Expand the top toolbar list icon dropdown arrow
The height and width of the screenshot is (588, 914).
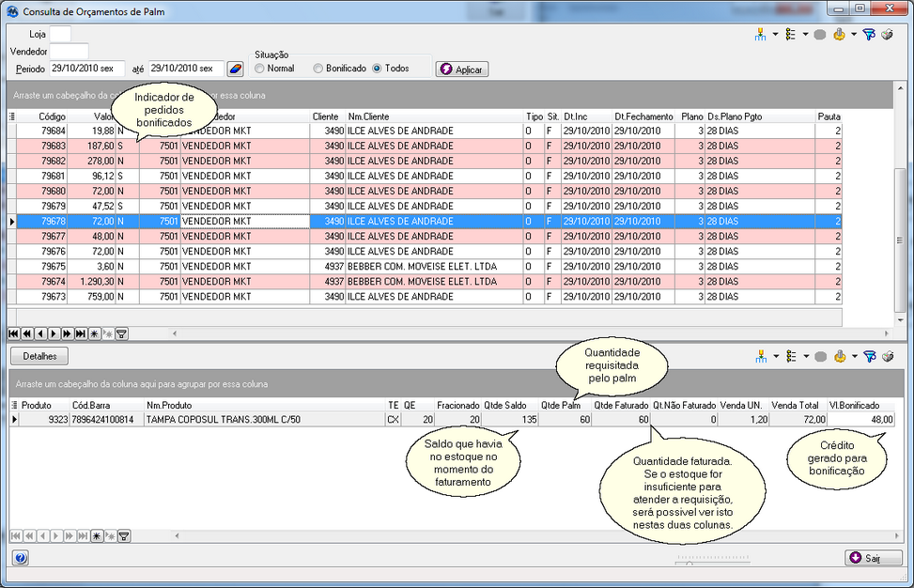[x=805, y=35]
